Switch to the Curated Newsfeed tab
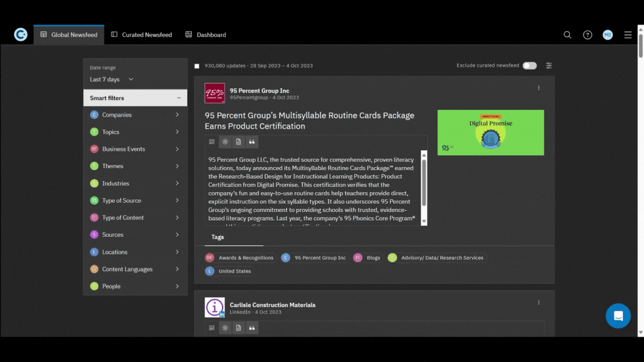The height and width of the screenshot is (362, 644). coord(141,35)
